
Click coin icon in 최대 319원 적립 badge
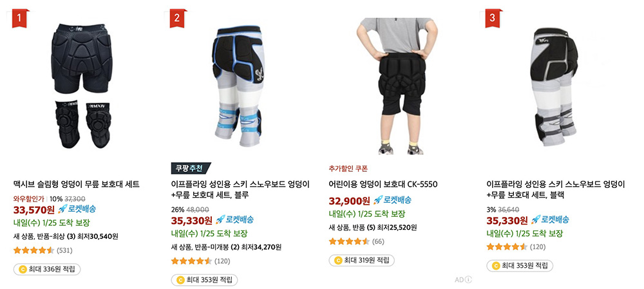pos(338,260)
